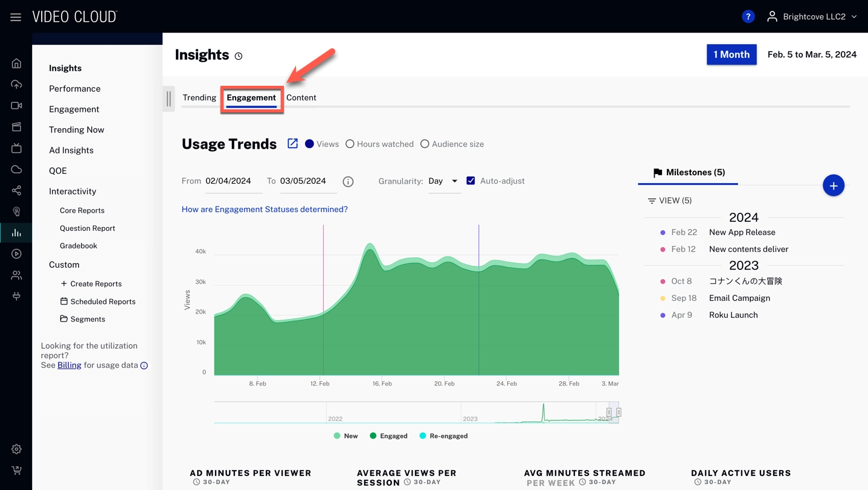868x490 pixels.
Task: Switch to the Content tab
Action: coord(301,97)
